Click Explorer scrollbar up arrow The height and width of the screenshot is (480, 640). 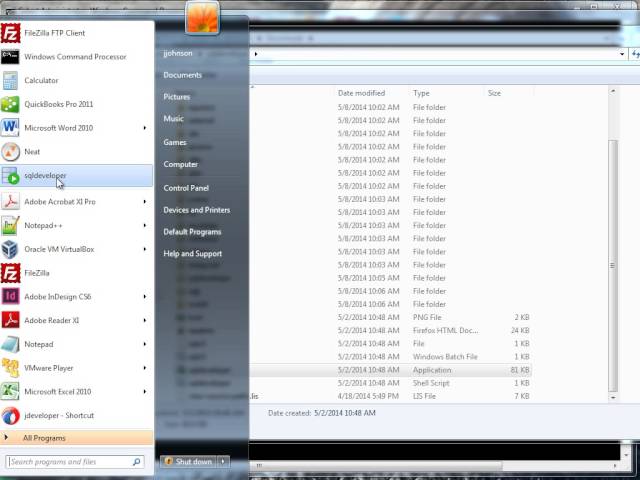613,91
